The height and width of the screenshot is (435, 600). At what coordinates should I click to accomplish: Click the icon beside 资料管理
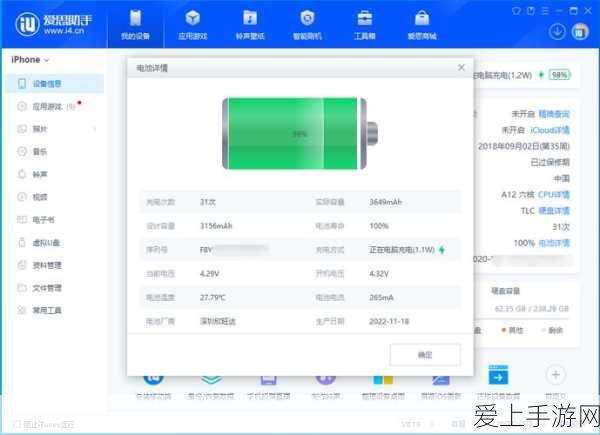[22, 265]
